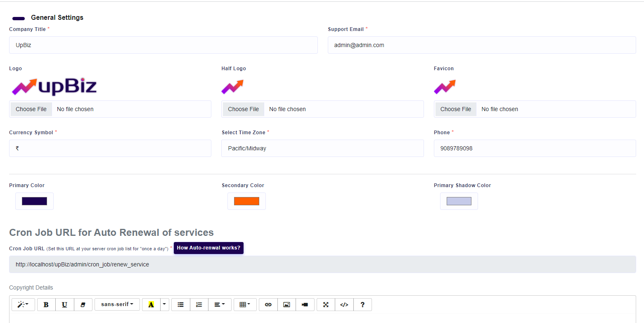Viewport: 644px width, 323px height.
Task: Insert a picture using the image icon
Action: (287, 304)
